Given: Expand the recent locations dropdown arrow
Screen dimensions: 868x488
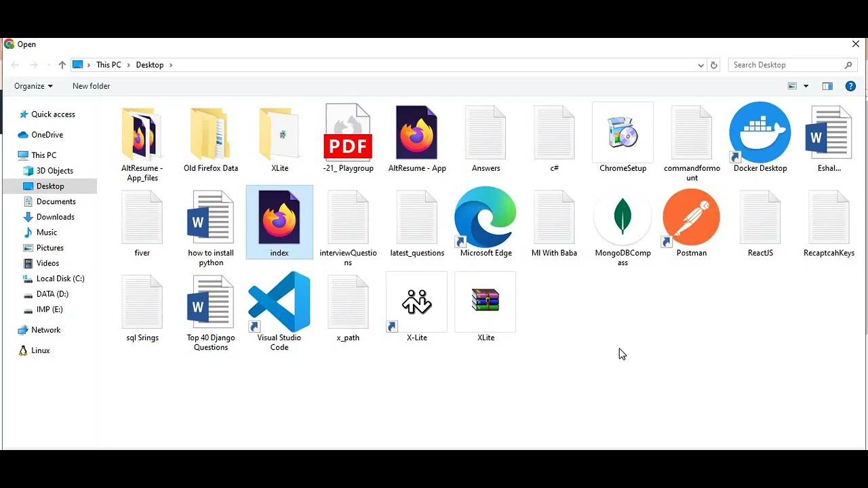Looking at the screenshot, I should pos(49,65).
